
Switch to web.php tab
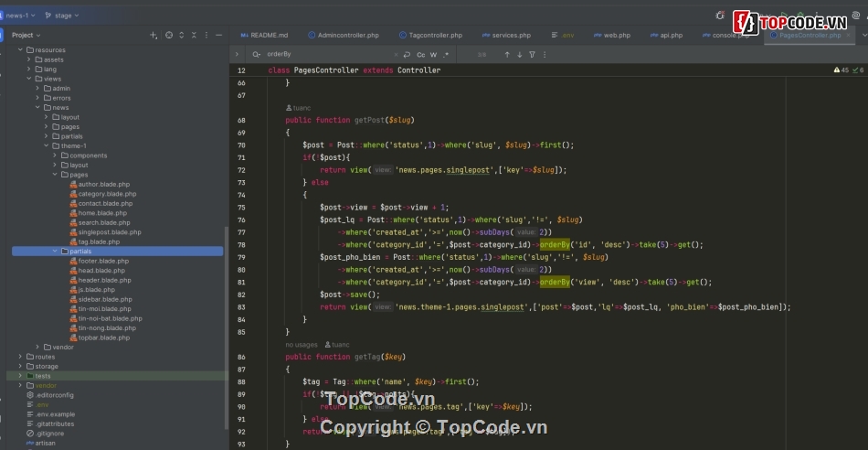[611, 35]
